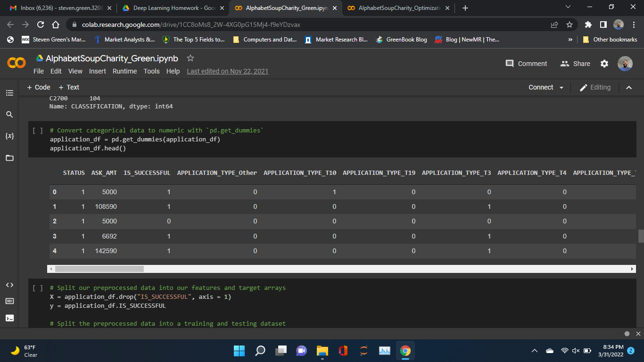Click the Colab logo
Screen dimensions: 644x362
17,63
